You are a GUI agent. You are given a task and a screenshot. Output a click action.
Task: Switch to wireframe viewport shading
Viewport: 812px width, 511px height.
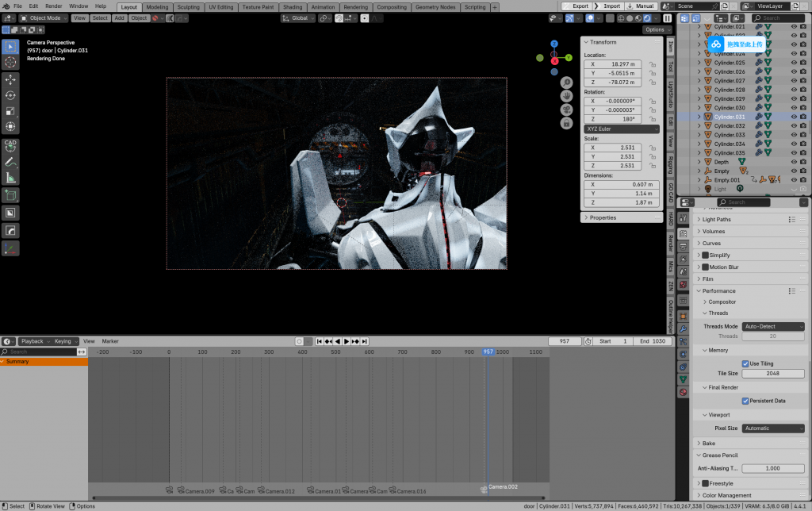621,18
